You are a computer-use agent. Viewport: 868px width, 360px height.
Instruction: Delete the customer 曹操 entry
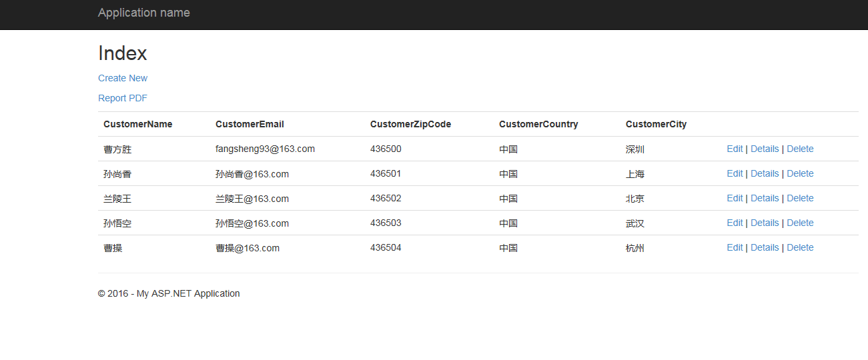(x=800, y=247)
